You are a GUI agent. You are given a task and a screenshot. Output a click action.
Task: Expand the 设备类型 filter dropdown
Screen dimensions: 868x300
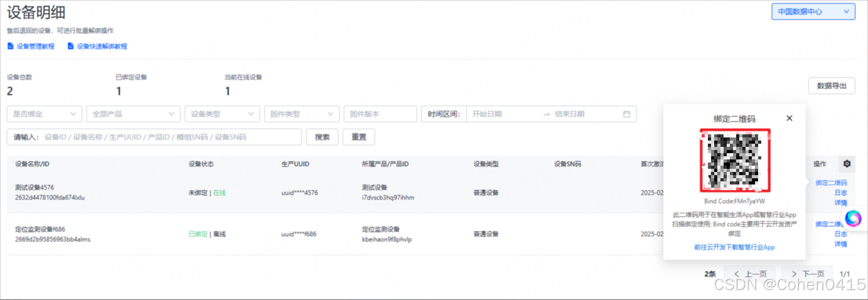[222, 114]
